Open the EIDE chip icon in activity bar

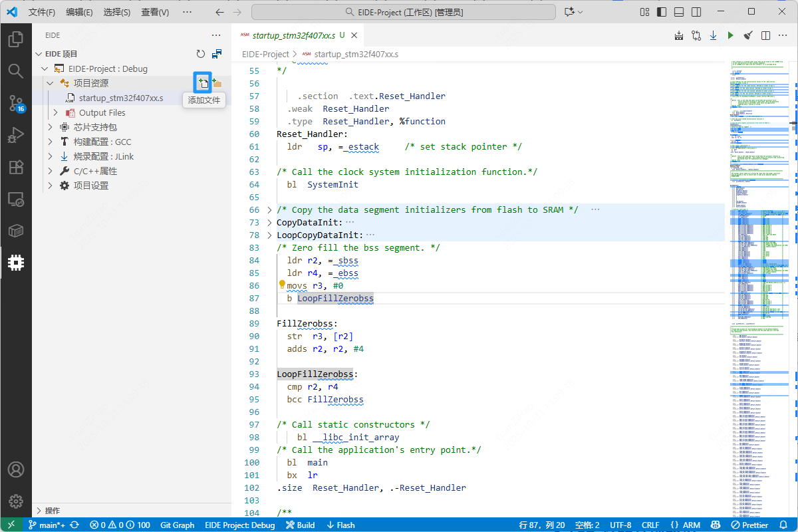(16, 263)
